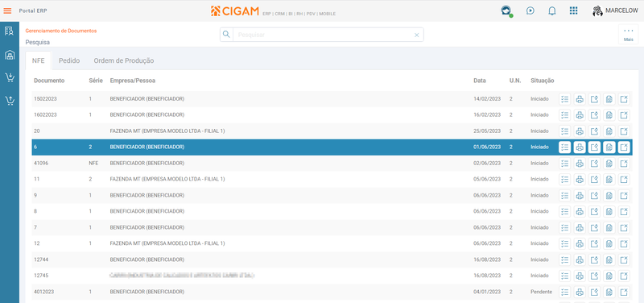Open the orange hamburger menu
The height and width of the screenshot is (303, 644).
click(x=7, y=10)
